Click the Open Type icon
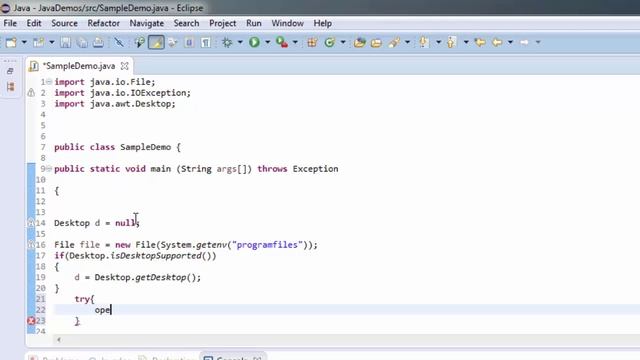Screen dimensions: 640x360 tap(359, 42)
